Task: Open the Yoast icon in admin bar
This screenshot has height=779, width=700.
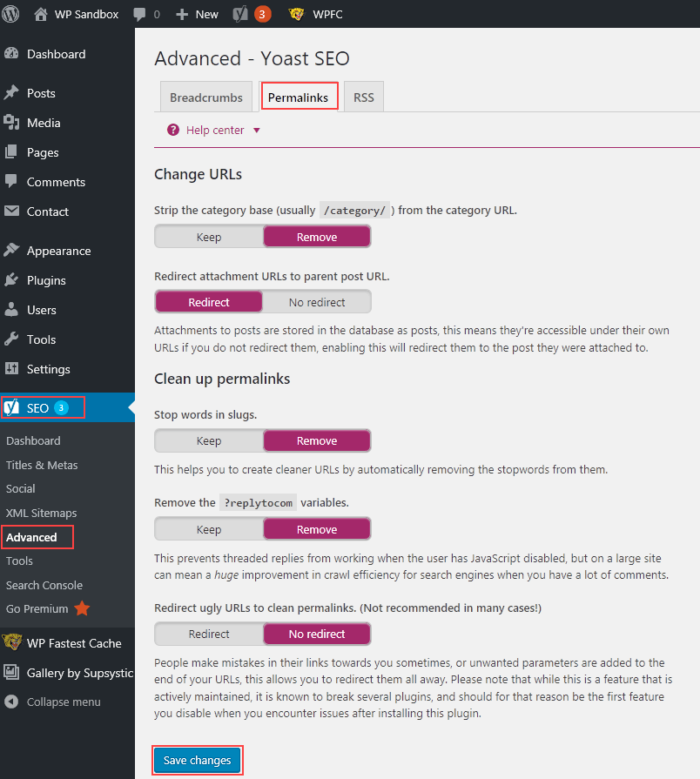Action: 240,14
